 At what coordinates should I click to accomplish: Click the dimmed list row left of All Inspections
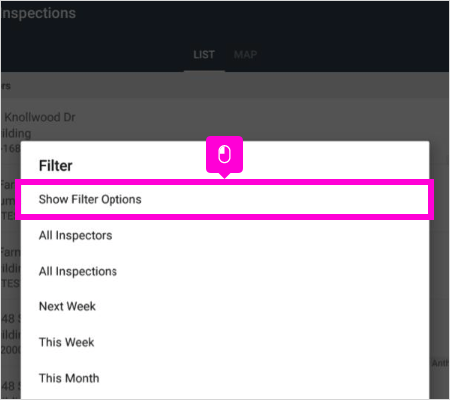[11, 268]
